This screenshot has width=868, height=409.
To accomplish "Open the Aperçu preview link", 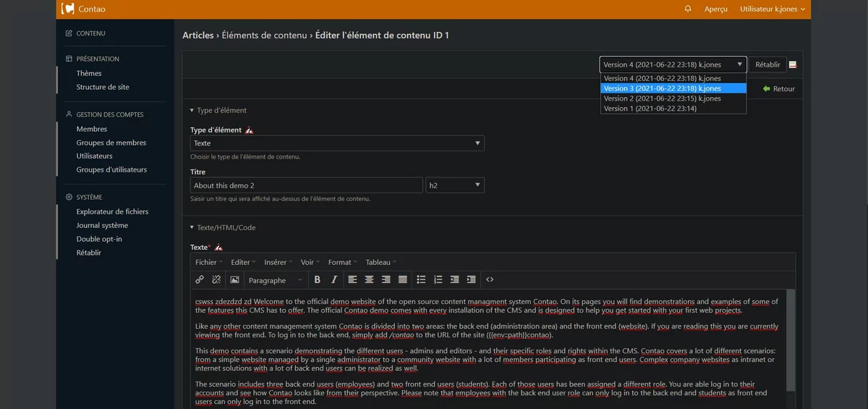I will [715, 9].
